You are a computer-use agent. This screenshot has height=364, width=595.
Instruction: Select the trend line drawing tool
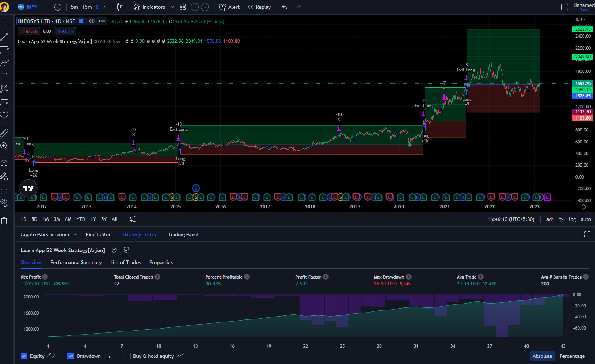point(5,37)
